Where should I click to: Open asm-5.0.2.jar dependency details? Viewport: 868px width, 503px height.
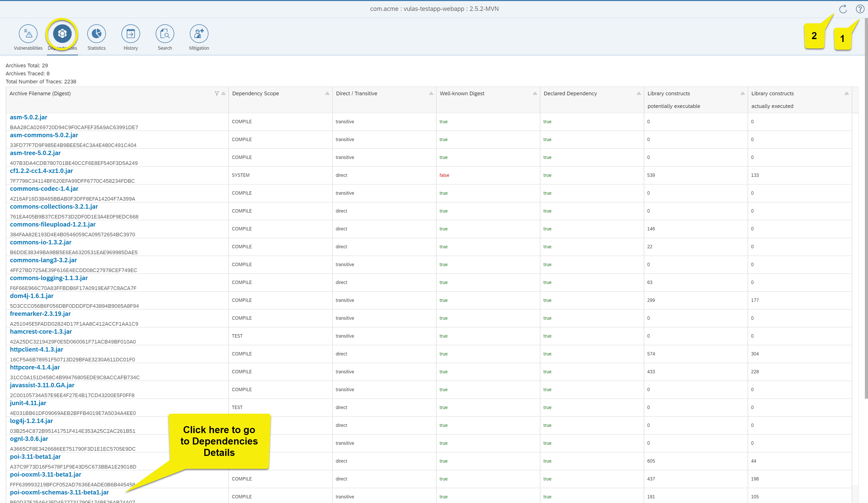pos(28,117)
